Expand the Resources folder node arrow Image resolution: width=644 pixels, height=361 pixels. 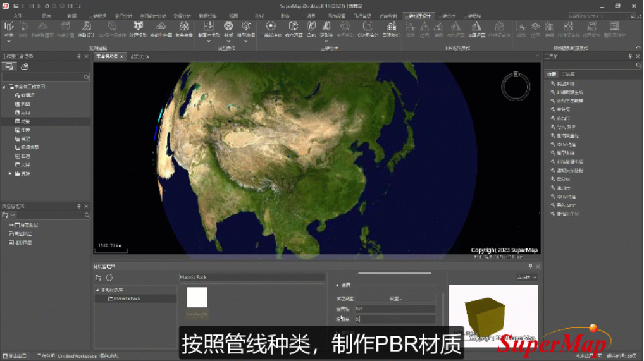coord(10,174)
